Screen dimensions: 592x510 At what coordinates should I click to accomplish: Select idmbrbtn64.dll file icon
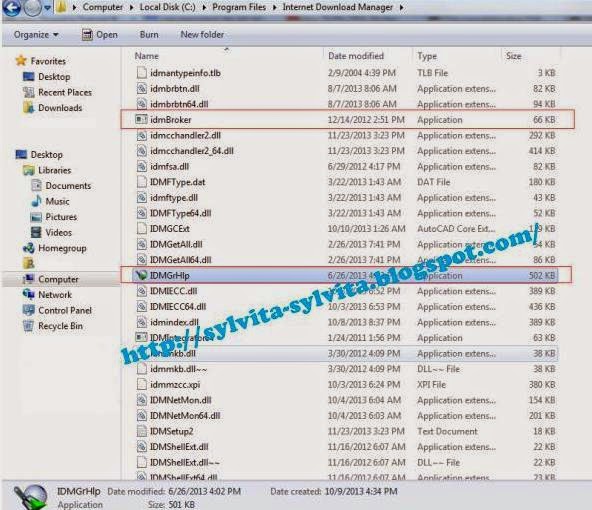pos(141,104)
